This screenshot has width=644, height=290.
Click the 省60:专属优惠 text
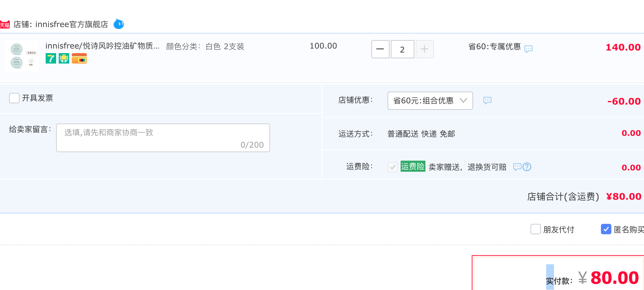[x=495, y=47]
